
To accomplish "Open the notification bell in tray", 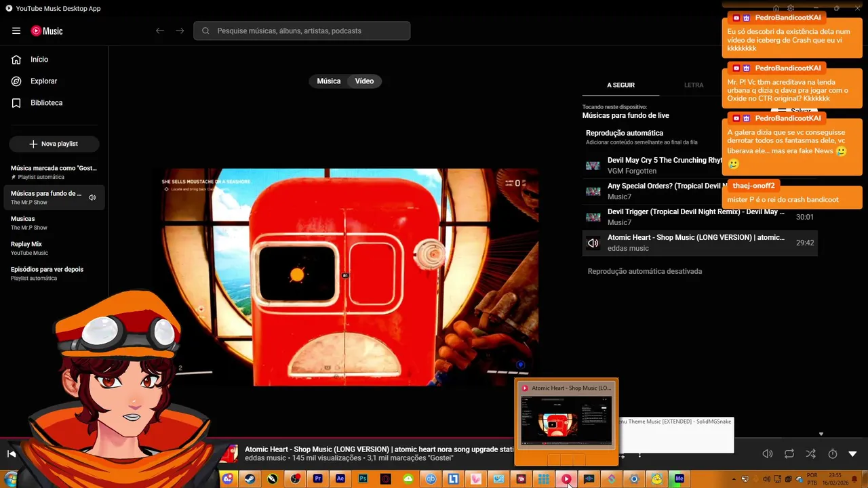I will (x=854, y=479).
